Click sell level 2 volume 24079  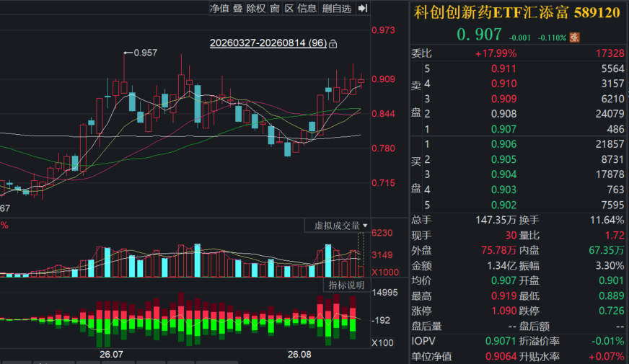pyautogui.click(x=610, y=114)
